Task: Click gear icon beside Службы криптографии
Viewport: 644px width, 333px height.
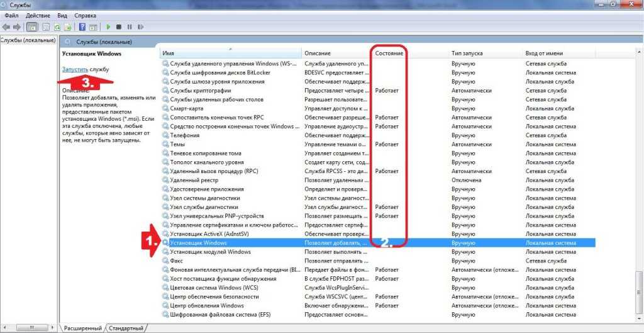Action: click(165, 91)
